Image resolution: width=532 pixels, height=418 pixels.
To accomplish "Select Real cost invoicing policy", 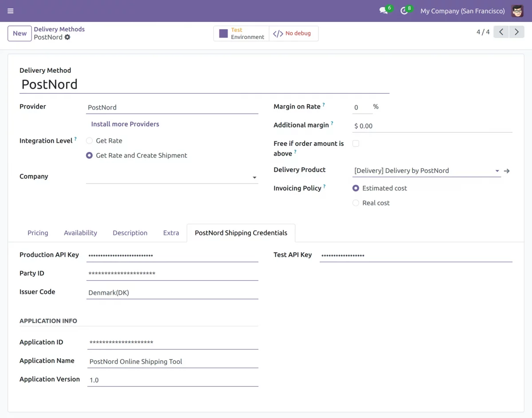I will pyautogui.click(x=356, y=203).
